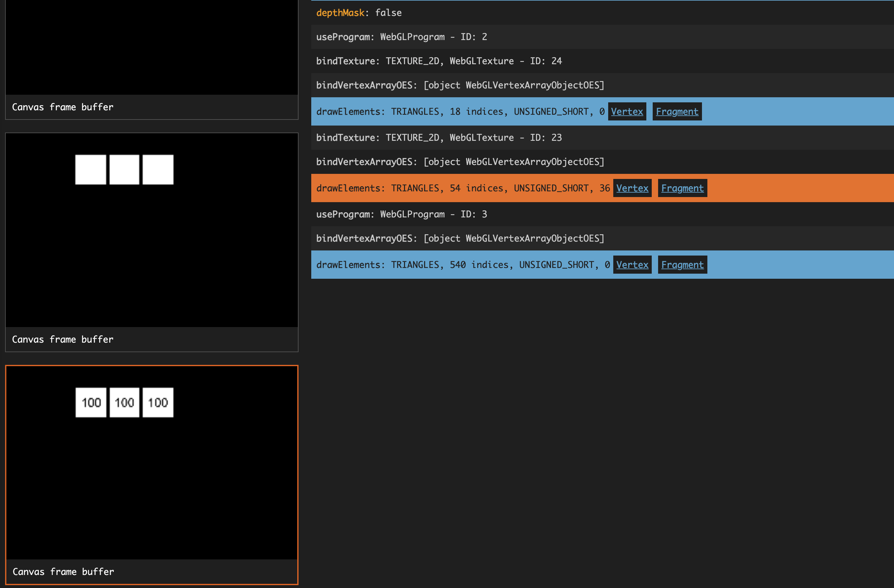
Task: Open Vertex shader for 54 indices draw call
Action: pyautogui.click(x=632, y=188)
